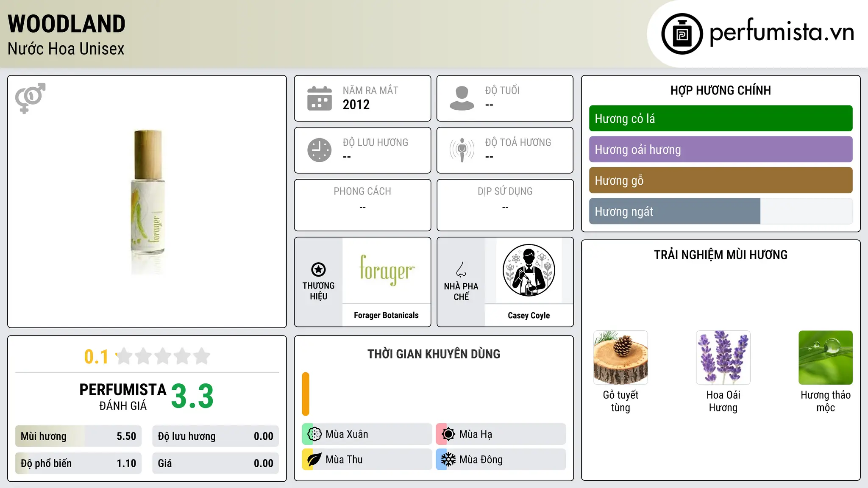
Task: Click the Hương gỗ brown accord bar
Action: [721, 180]
